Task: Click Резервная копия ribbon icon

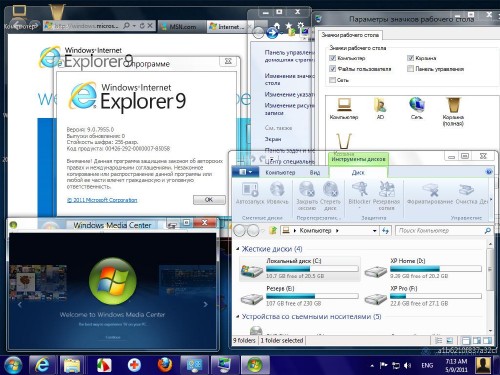Action: (x=386, y=196)
